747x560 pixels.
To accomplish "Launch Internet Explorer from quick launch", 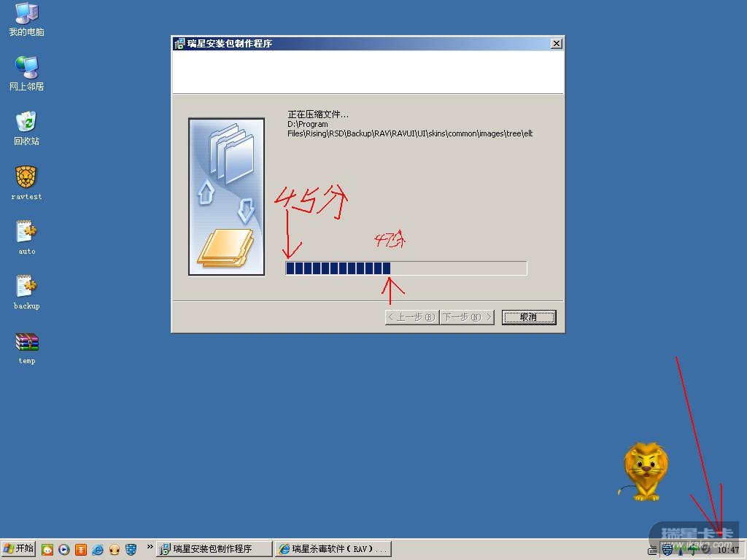I will [x=98, y=550].
